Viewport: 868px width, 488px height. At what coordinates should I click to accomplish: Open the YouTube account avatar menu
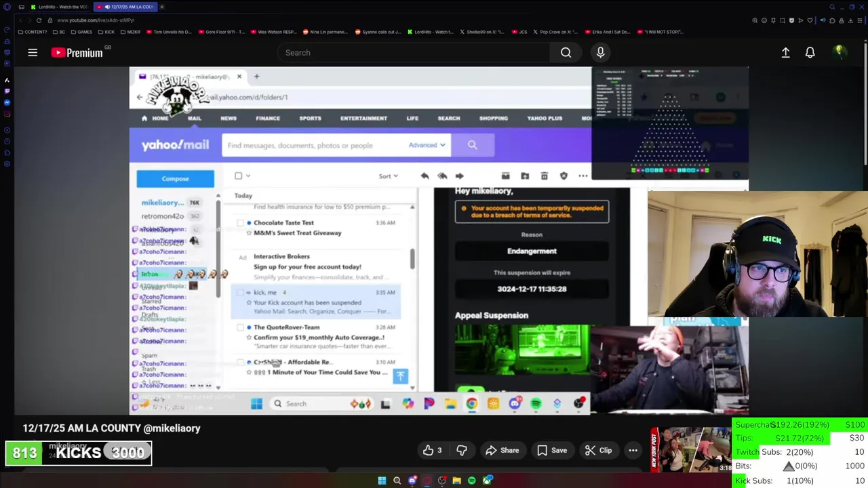(x=839, y=52)
